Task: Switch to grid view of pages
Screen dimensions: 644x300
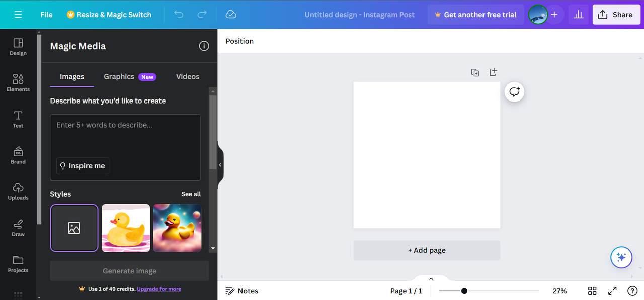Action: tap(592, 291)
